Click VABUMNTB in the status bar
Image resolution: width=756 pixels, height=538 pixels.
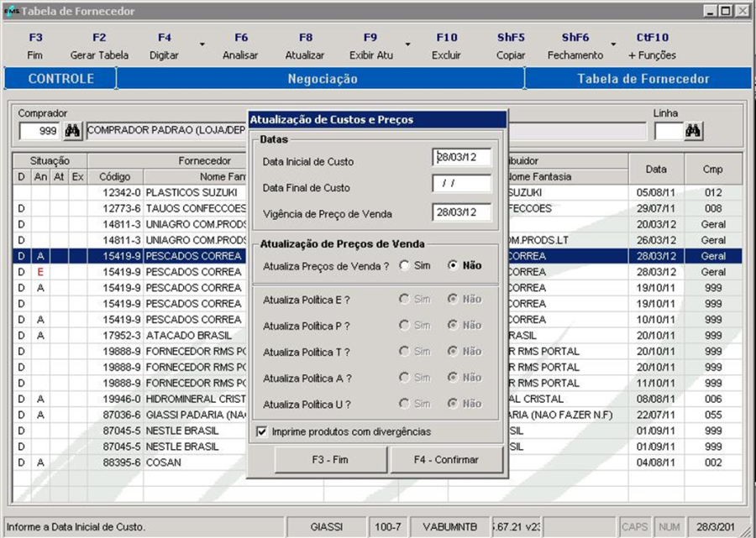(x=450, y=527)
